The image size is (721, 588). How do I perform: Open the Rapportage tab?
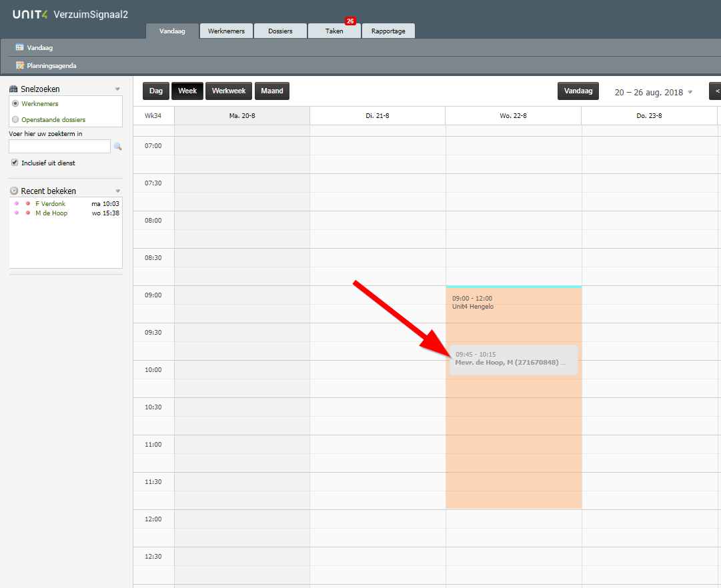coord(388,31)
